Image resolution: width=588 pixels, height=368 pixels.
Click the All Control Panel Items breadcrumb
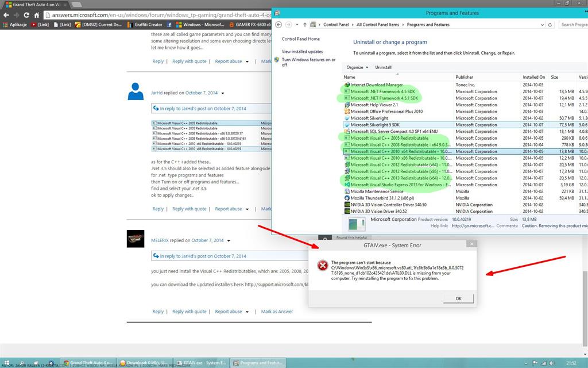point(378,24)
